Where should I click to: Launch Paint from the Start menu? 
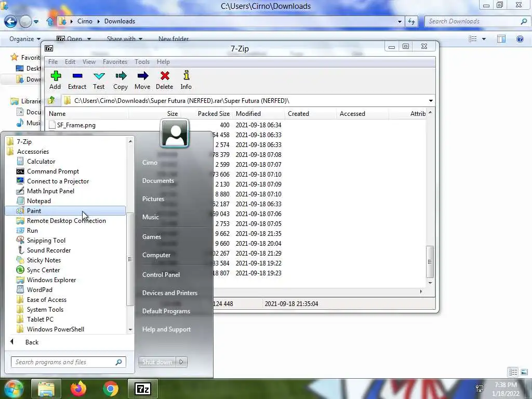click(65, 211)
